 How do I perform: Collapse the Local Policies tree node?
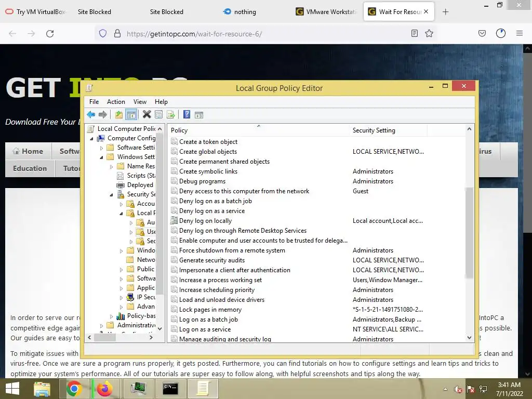pos(122,214)
